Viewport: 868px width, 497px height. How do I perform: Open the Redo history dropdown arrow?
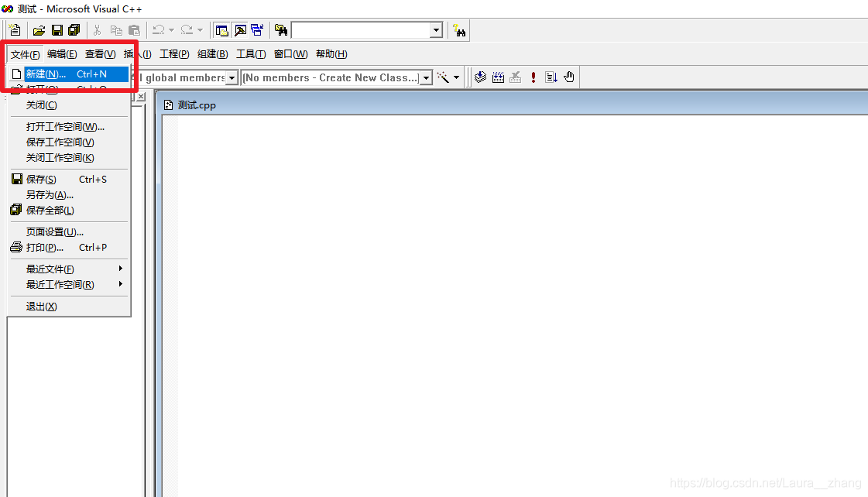(x=200, y=30)
